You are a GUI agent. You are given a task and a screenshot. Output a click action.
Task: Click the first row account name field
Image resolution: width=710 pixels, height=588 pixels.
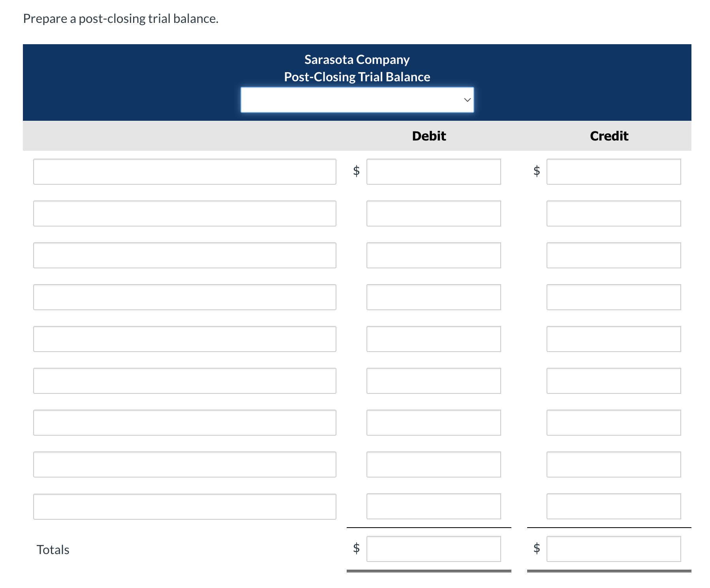tap(185, 172)
